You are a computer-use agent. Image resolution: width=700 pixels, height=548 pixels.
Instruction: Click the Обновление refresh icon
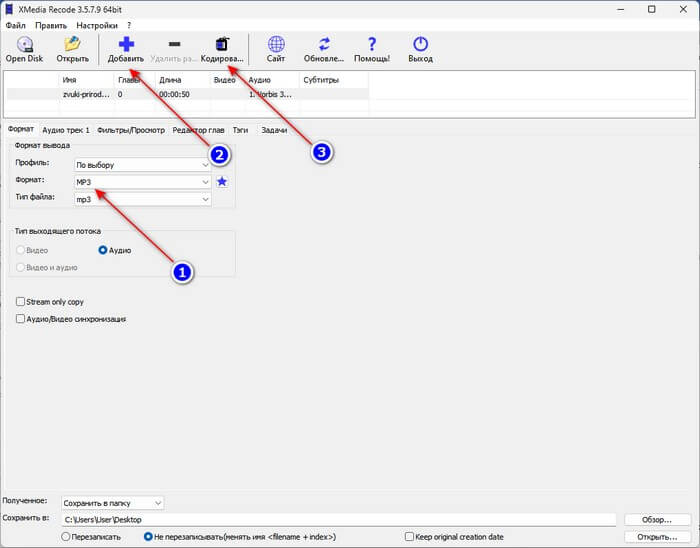click(324, 44)
